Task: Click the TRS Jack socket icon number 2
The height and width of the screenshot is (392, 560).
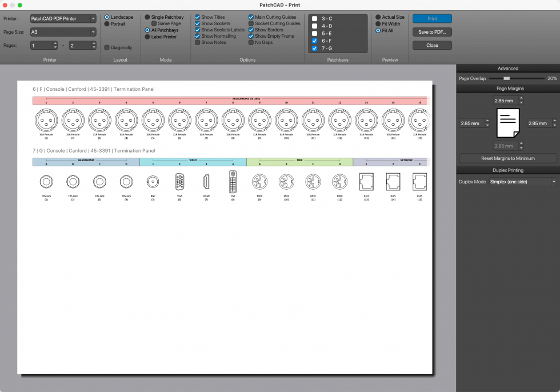Action: coord(73,182)
